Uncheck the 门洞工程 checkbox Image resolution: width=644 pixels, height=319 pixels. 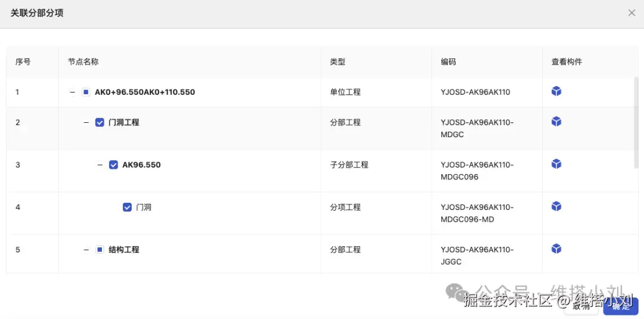(100, 122)
